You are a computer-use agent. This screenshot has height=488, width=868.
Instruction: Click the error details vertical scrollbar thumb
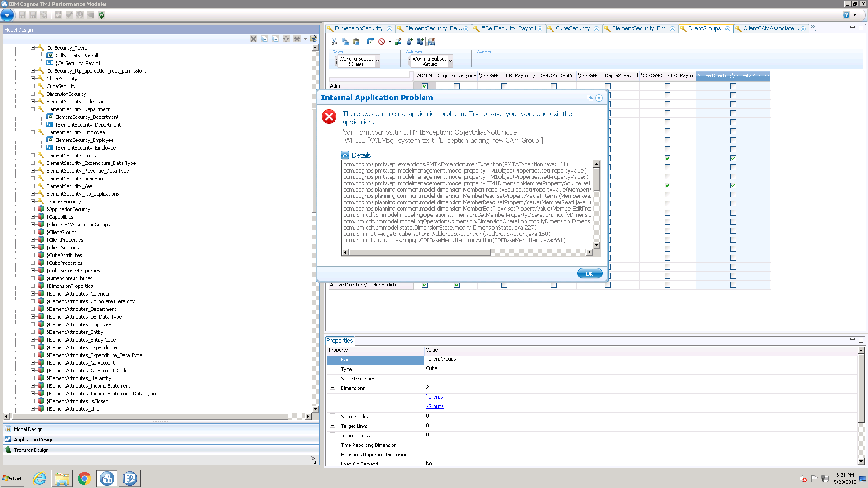(x=597, y=179)
